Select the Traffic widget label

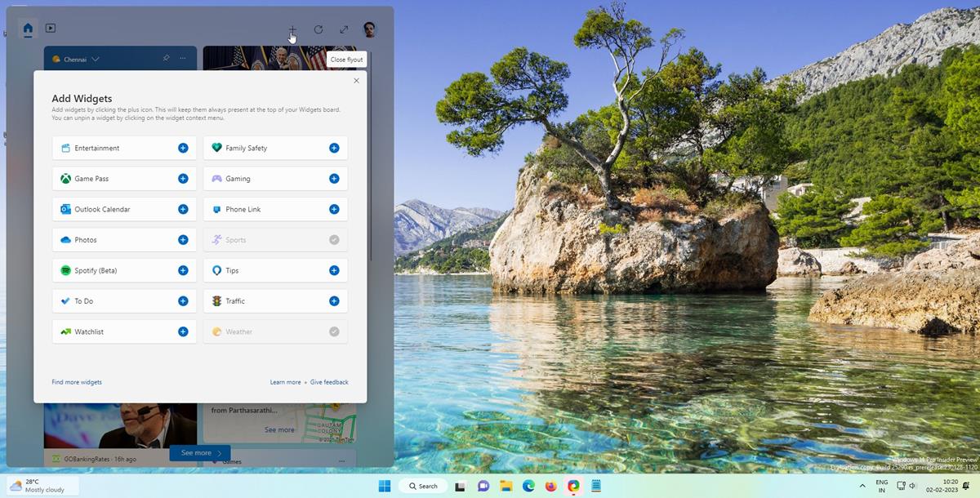(x=235, y=301)
